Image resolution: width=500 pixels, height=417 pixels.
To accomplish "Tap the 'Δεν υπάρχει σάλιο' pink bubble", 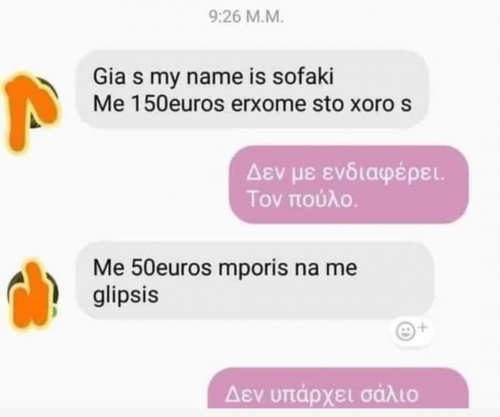I will point(338,388).
